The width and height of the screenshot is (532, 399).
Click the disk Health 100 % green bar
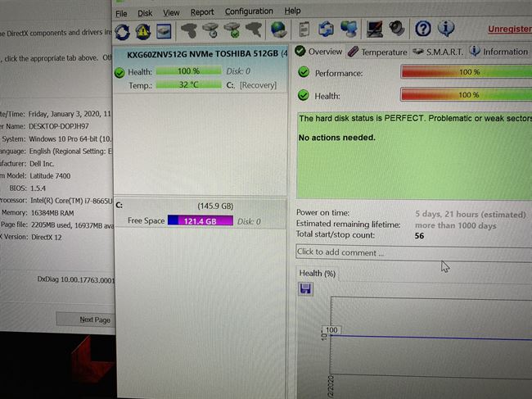click(188, 71)
